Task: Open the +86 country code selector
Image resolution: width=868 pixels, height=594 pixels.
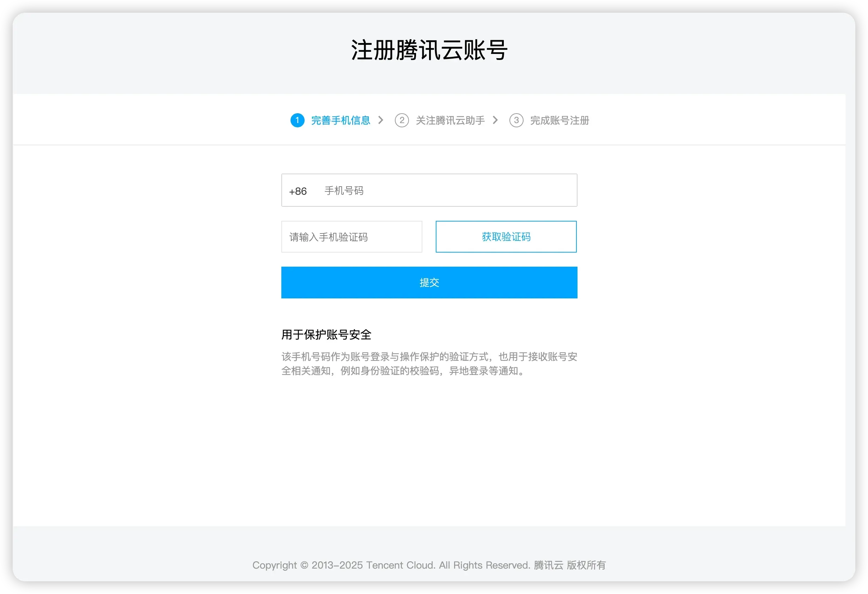Action: click(298, 191)
